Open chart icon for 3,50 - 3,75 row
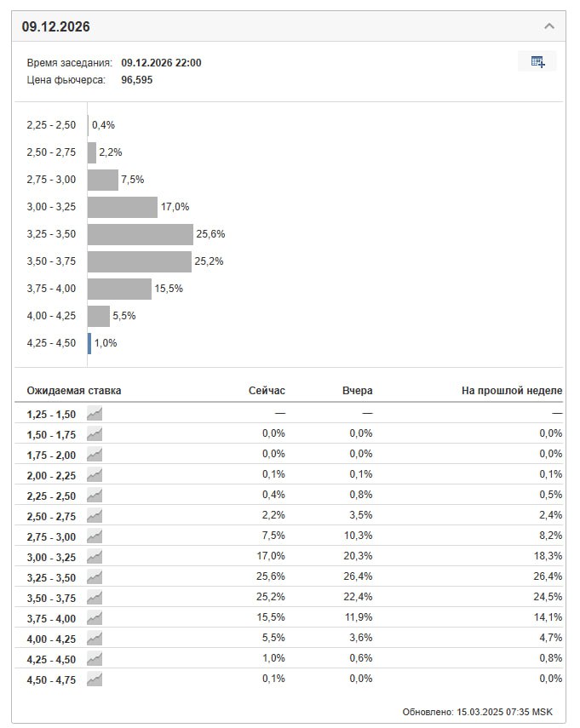 [95, 598]
